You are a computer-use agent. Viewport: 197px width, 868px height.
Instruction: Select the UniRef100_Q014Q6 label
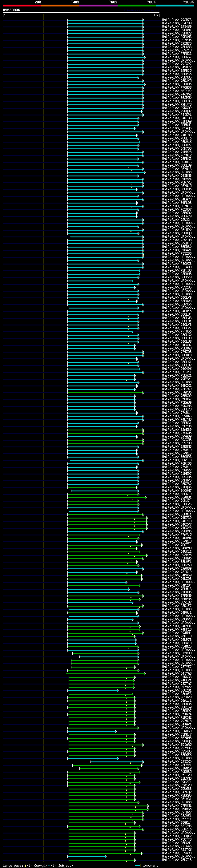pos(177,128)
